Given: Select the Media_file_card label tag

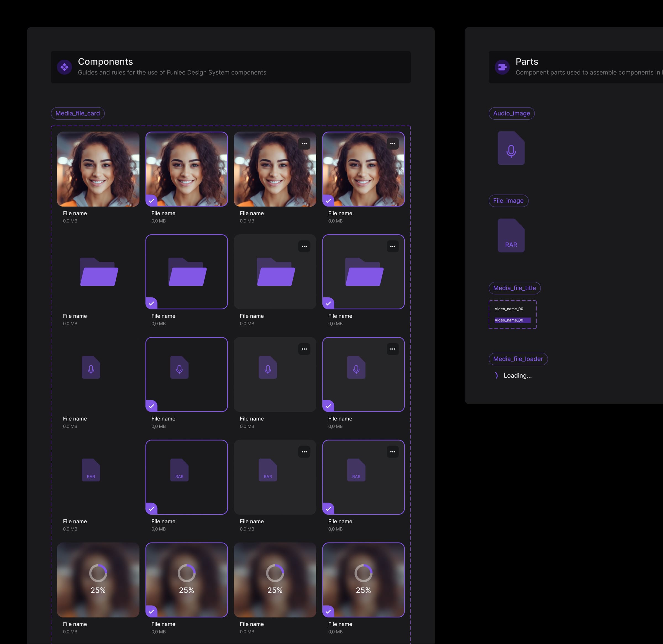Looking at the screenshot, I should 77,113.
